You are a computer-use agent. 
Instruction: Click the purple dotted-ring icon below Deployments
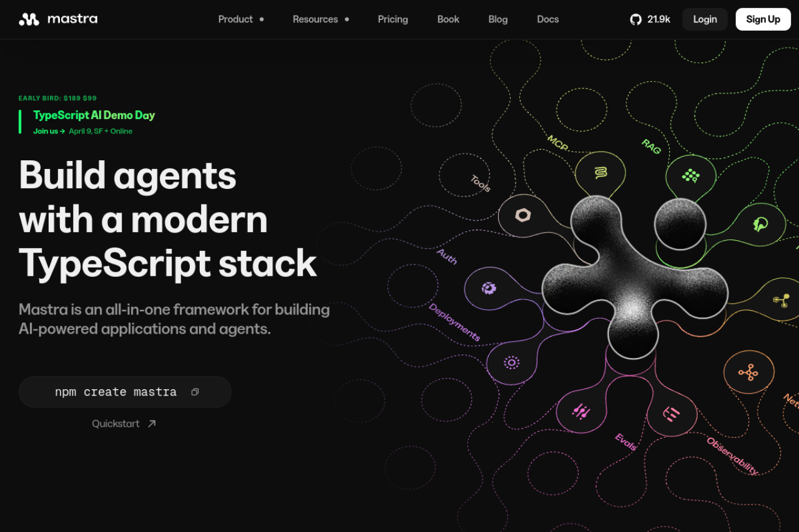(x=511, y=362)
